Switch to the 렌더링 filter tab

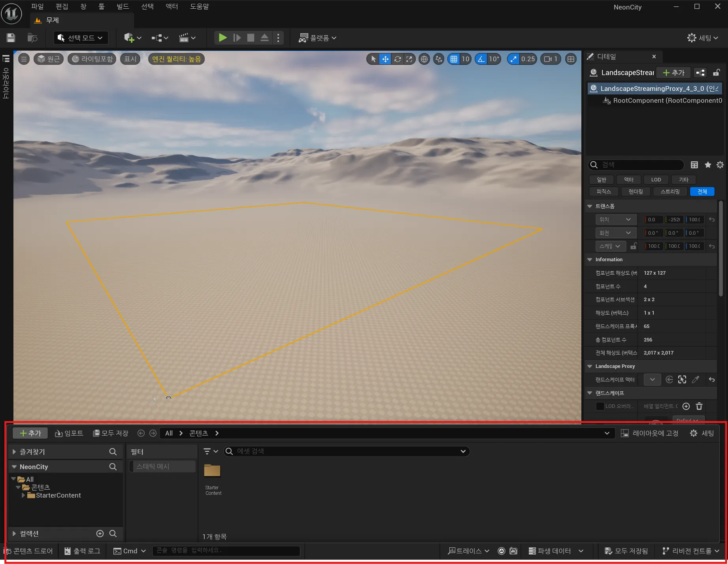636,192
